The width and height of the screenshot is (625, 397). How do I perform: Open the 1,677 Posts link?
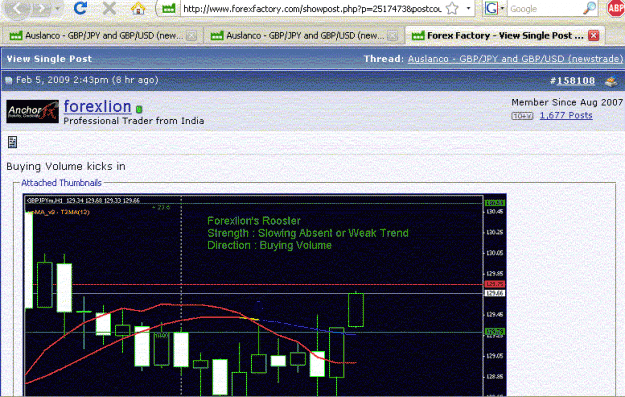pos(566,116)
